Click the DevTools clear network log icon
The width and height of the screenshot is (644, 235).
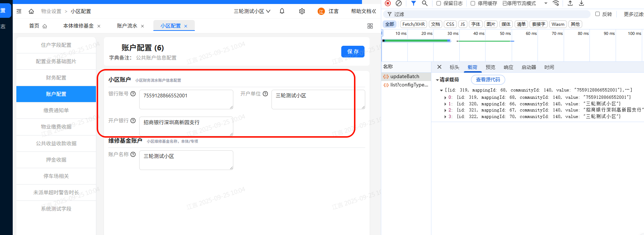[399, 3]
